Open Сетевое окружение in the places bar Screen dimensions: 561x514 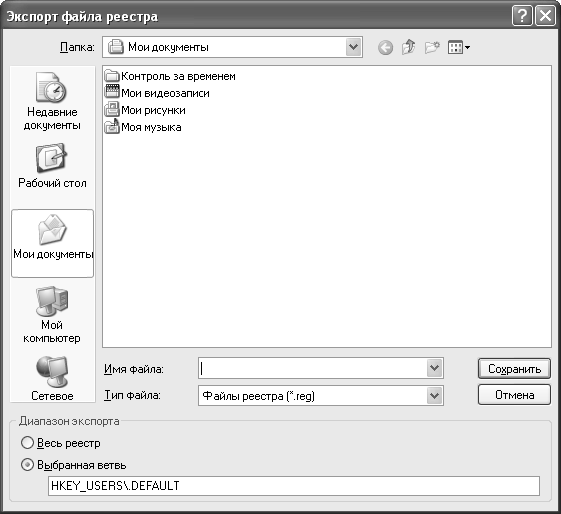52,378
